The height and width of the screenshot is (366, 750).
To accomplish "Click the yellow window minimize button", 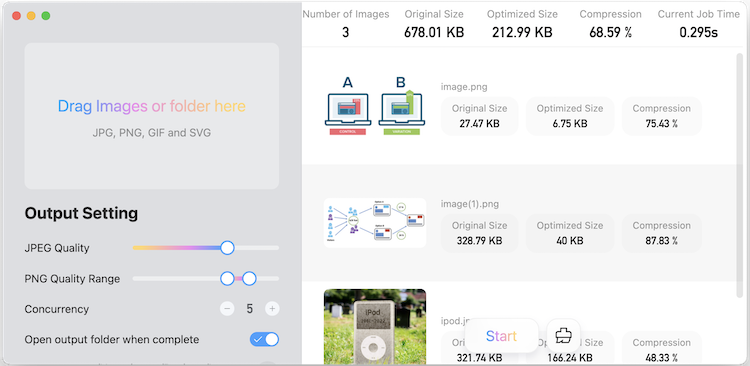I will click(31, 16).
